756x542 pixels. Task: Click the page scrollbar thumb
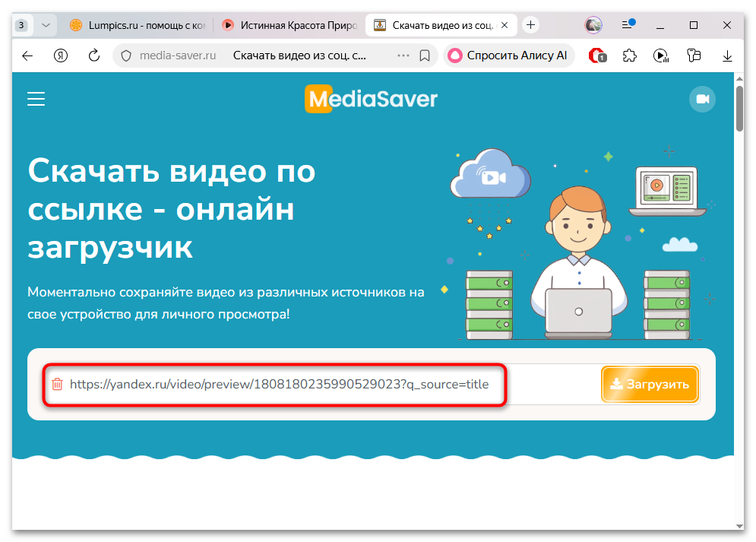pos(739,108)
